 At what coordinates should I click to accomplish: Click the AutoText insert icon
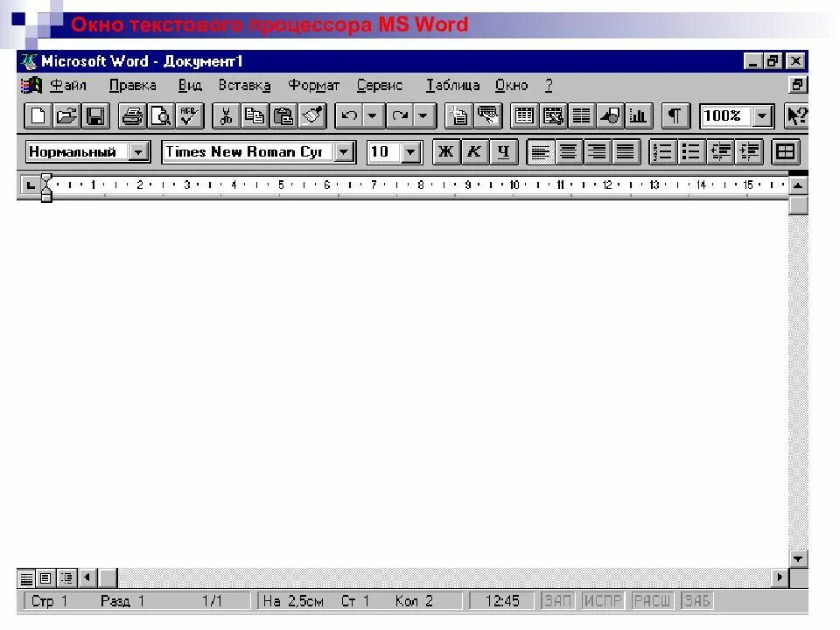pyautogui.click(x=487, y=115)
